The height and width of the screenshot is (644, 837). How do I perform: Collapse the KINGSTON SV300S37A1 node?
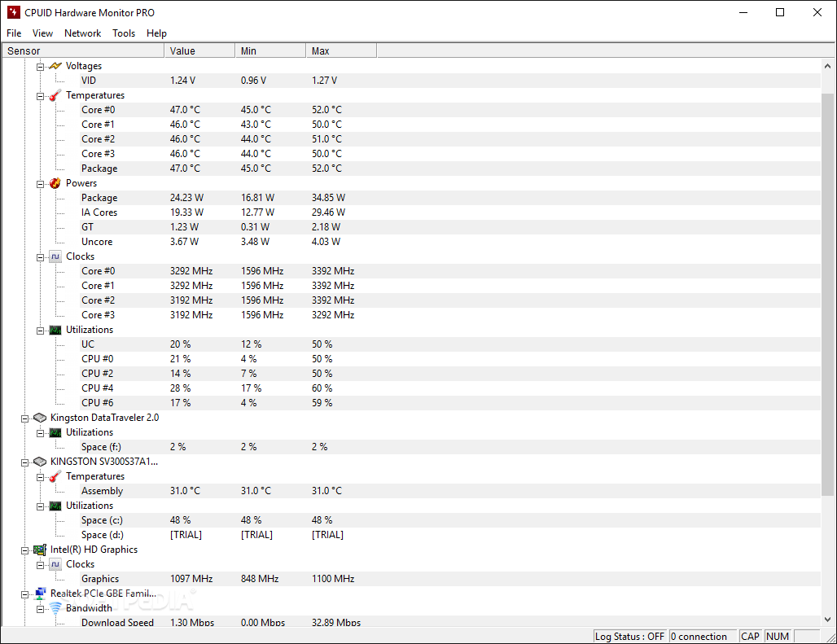(24, 462)
